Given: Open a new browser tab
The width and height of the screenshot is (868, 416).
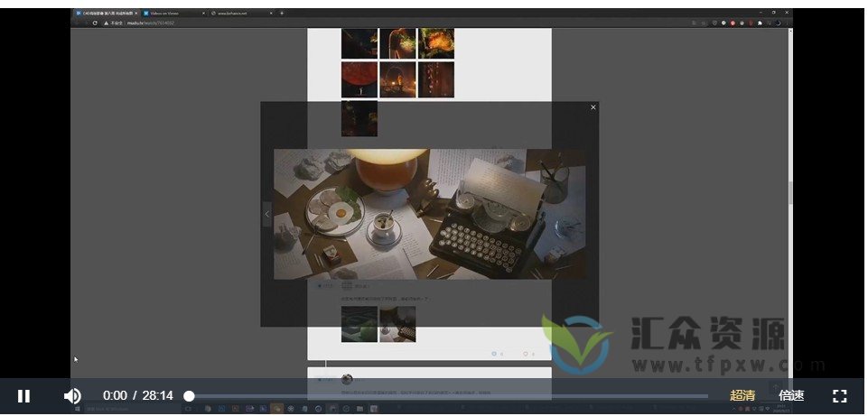Looking at the screenshot, I should point(282,14).
